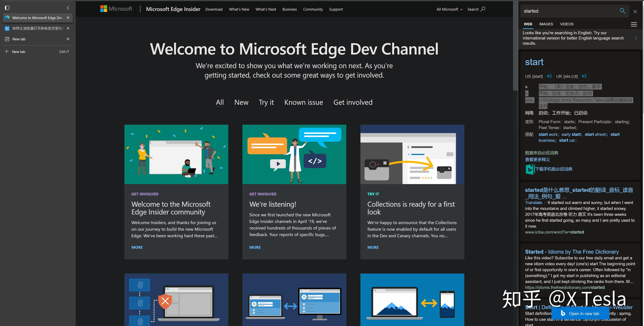Click MORE under Collections card
This screenshot has width=644, height=326.
coord(373,247)
